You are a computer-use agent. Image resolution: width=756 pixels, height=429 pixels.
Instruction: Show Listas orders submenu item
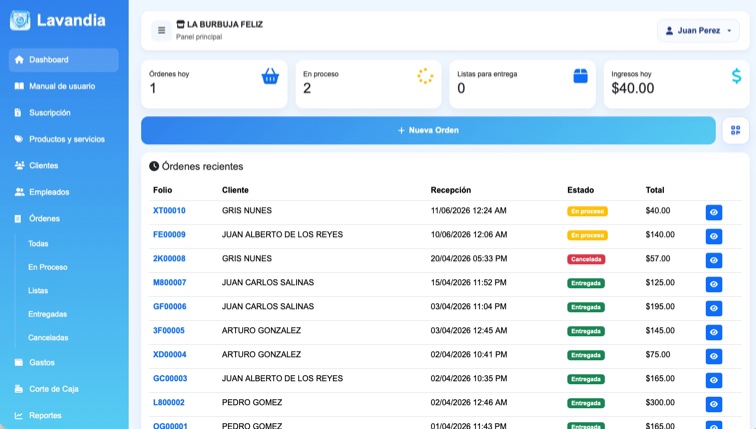click(x=38, y=291)
